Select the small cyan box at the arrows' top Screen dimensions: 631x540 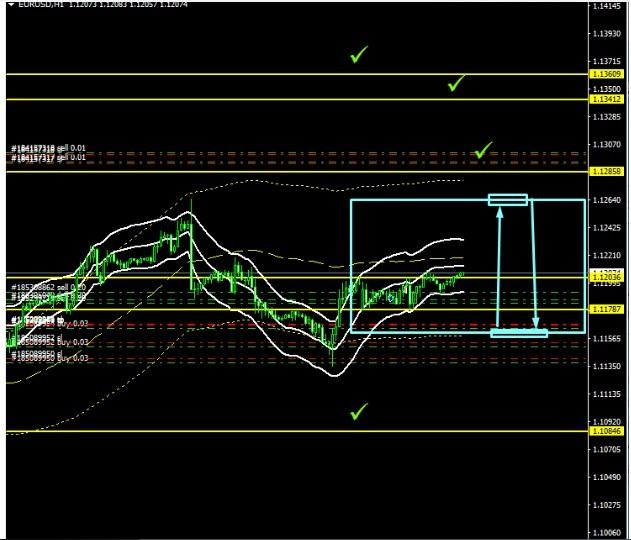tap(508, 200)
